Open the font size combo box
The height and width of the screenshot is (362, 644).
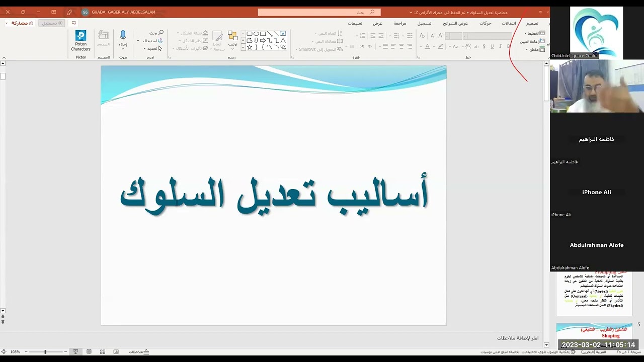(454, 36)
